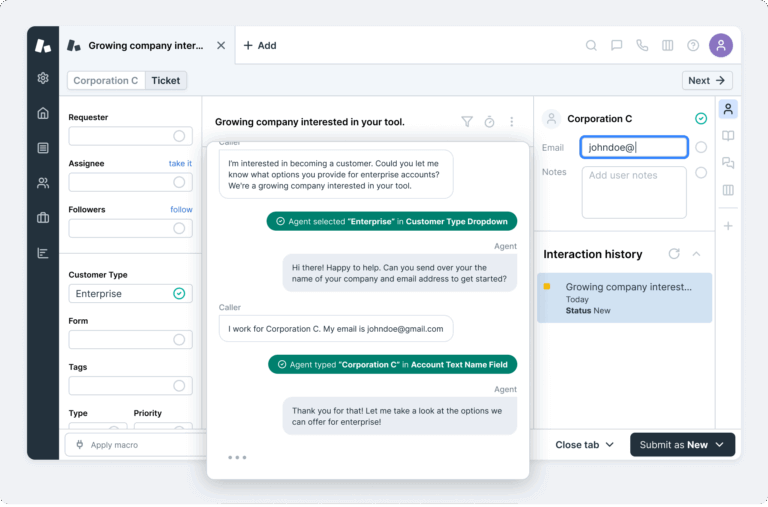Toggle the circle next to the Email field
This screenshot has width=768, height=507.
click(701, 147)
